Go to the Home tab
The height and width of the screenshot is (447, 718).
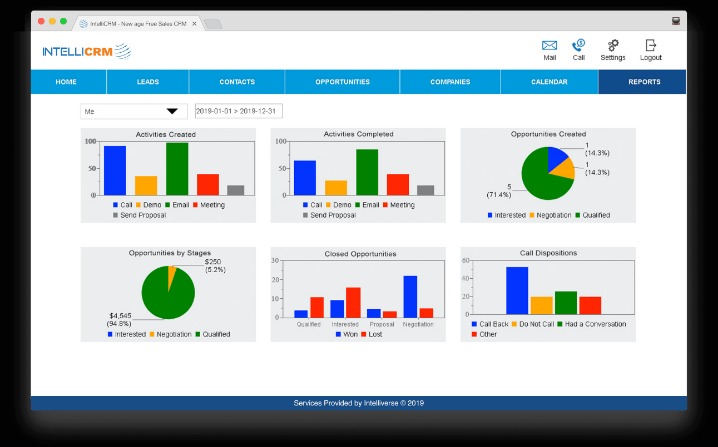pyautogui.click(x=66, y=82)
